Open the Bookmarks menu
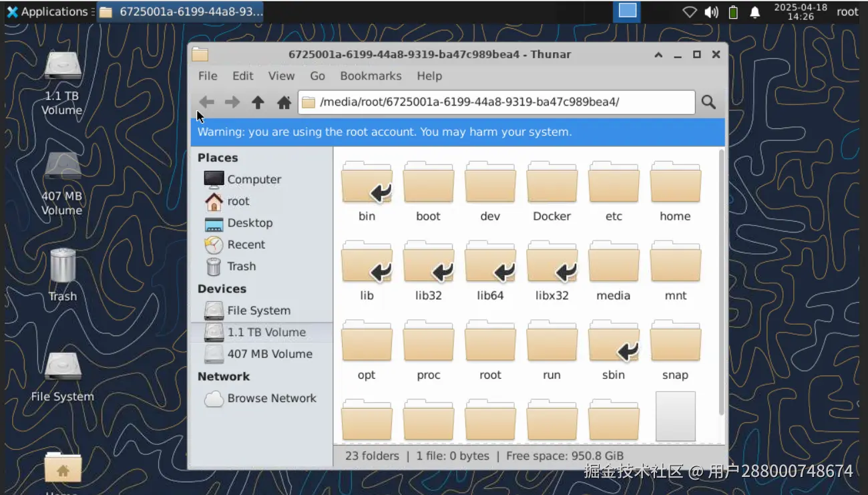The height and width of the screenshot is (495, 868). [x=371, y=75]
